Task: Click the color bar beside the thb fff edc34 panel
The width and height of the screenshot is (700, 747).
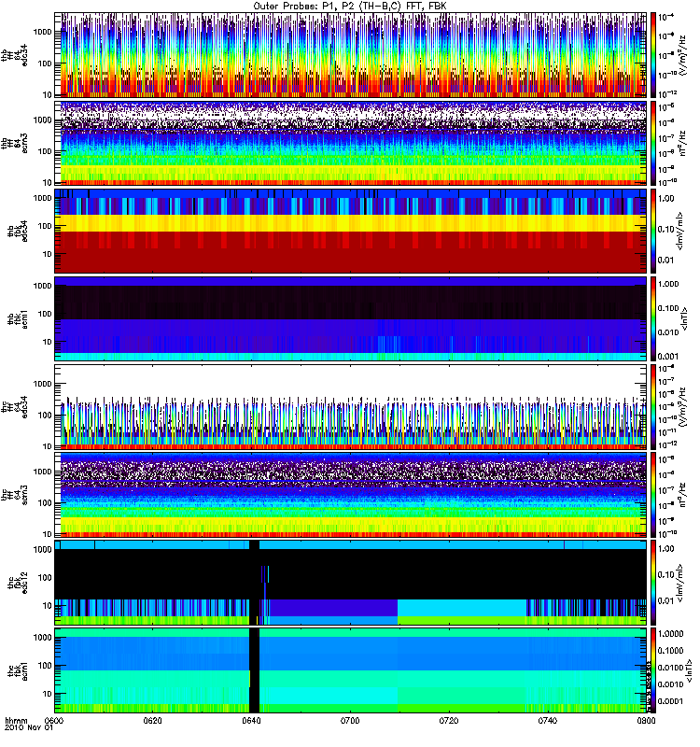Action: [x=653, y=55]
